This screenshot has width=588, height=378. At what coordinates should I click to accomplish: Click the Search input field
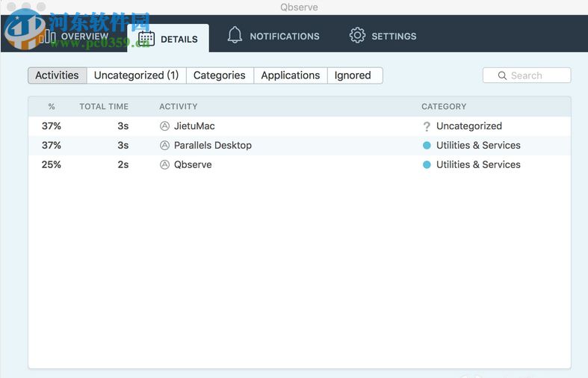pos(534,75)
